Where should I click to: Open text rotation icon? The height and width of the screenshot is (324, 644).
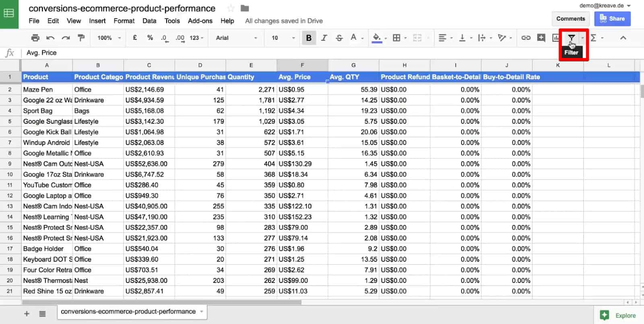(502, 38)
